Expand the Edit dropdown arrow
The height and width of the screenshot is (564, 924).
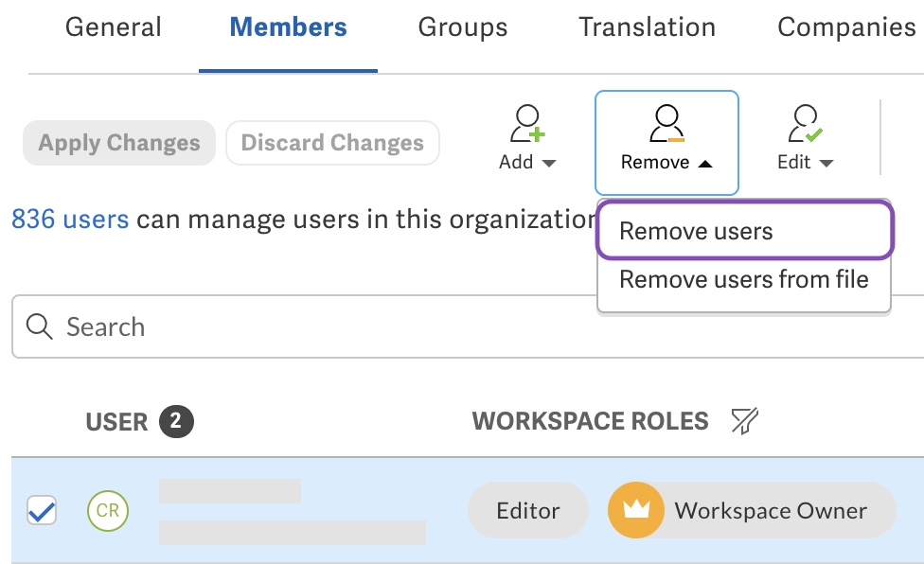tap(826, 163)
